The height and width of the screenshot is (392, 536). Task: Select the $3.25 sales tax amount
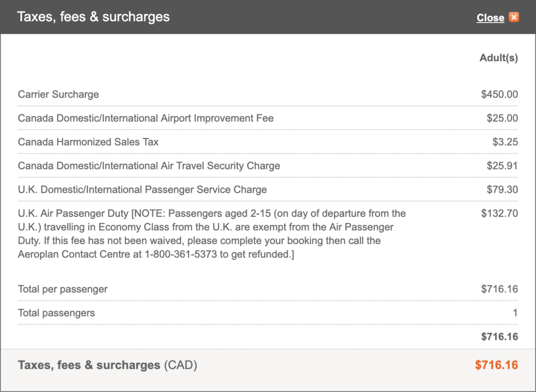[x=505, y=142]
